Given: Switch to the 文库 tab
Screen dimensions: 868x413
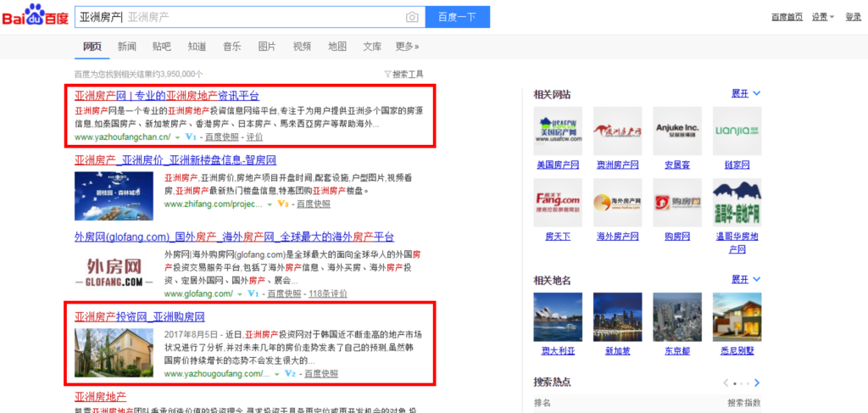Looking at the screenshot, I should coord(372,47).
